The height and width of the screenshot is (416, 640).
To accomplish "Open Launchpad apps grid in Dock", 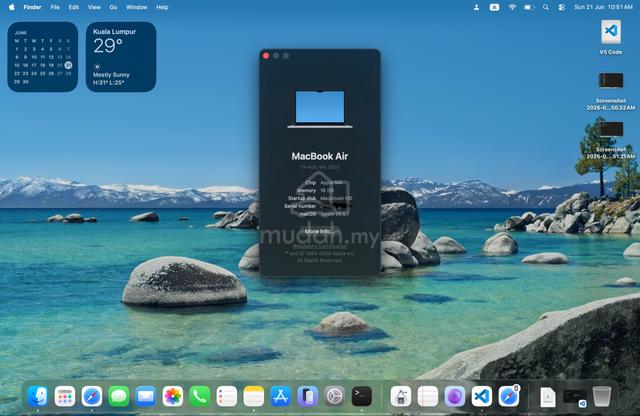I will tap(65, 396).
